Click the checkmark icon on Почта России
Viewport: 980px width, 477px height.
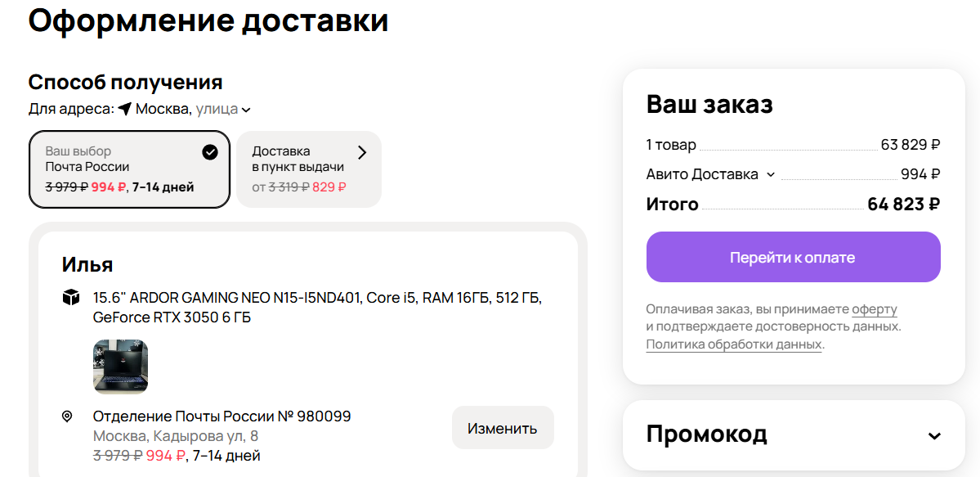(x=210, y=151)
